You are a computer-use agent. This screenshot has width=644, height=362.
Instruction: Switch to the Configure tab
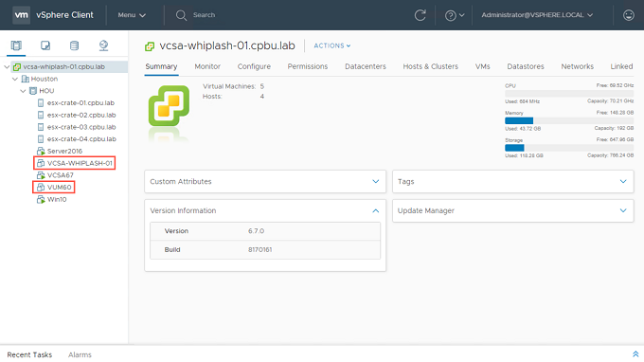[x=254, y=66]
